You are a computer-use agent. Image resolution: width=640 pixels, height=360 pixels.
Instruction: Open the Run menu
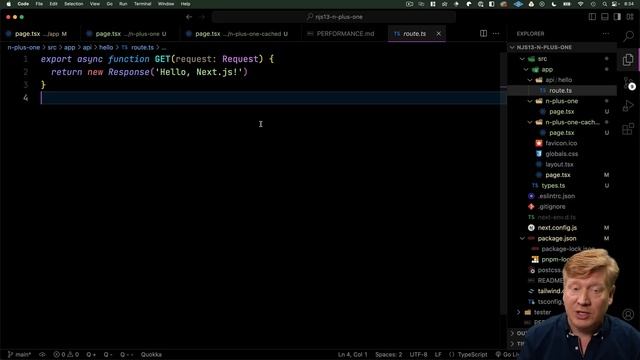click(x=123, y=4)
